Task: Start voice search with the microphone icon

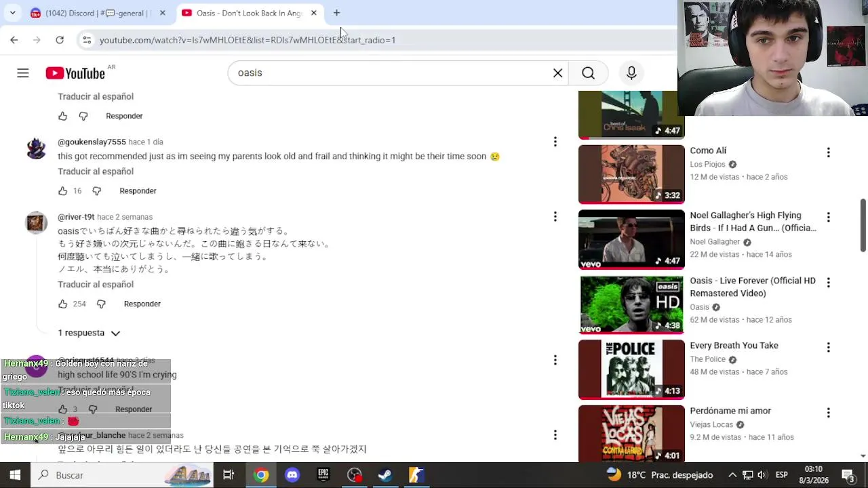Action: 631,73
